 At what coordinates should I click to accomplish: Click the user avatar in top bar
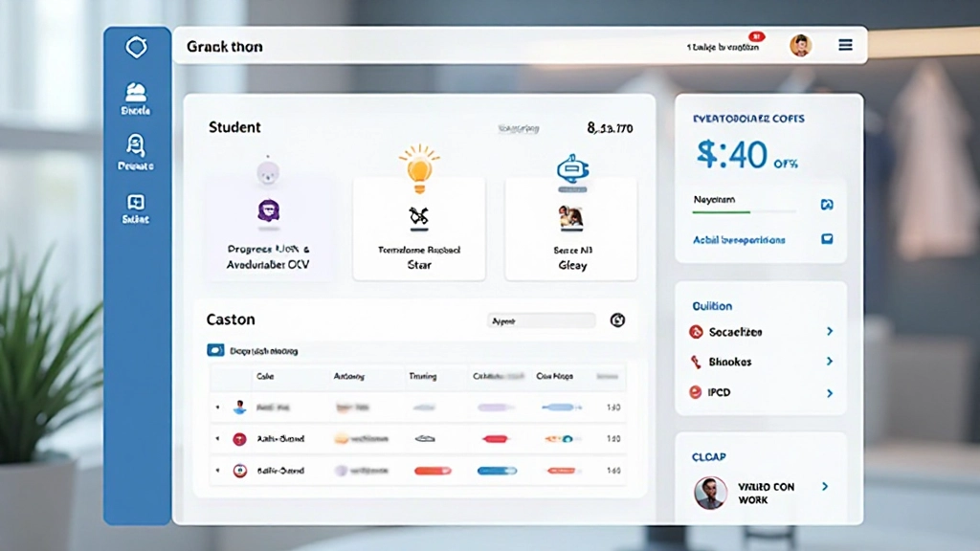(x=800, y=45)
